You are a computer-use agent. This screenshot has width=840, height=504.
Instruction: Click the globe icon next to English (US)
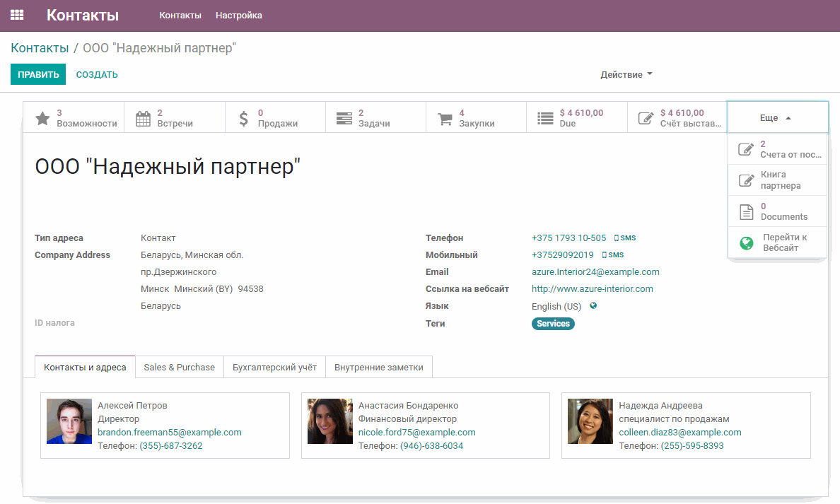click(x=593, y=306)
